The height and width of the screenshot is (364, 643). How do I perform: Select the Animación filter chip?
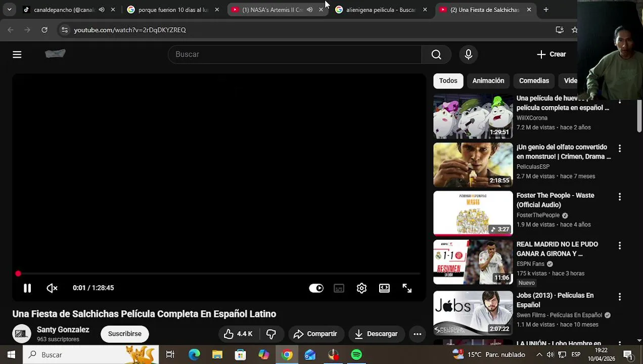click(x=488, y=81)
